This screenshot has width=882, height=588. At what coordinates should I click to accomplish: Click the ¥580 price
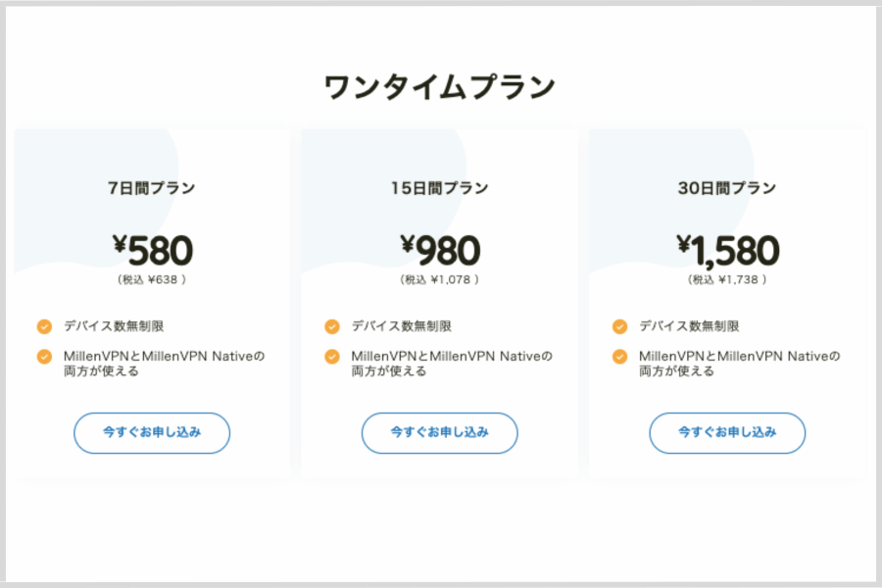[153, 251]
